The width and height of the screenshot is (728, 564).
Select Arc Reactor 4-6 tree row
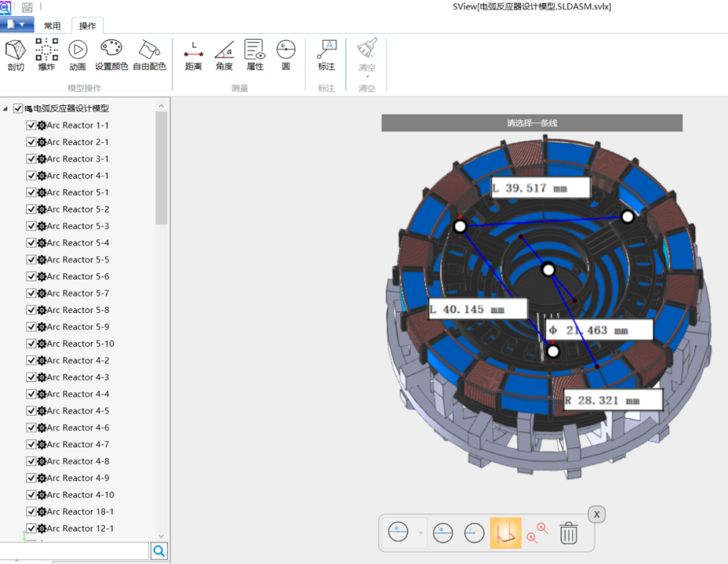pos(78,428)
